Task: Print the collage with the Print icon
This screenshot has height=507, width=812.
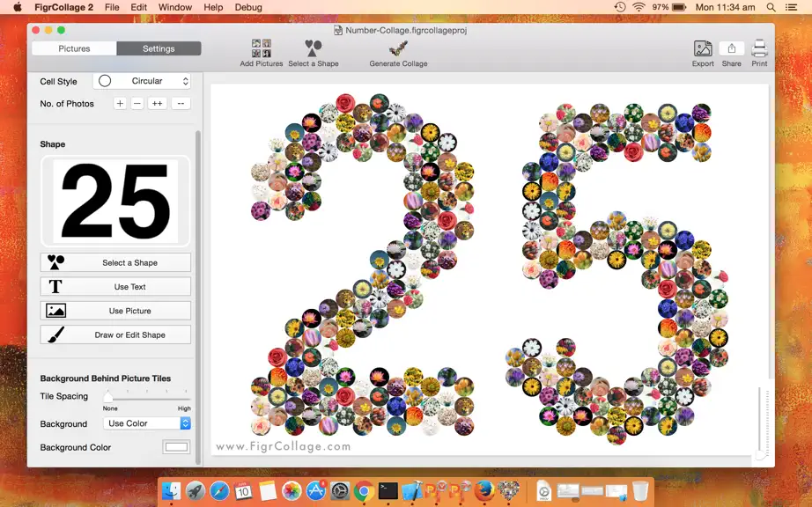Action: pyautogui.click(x=759, y=48)
